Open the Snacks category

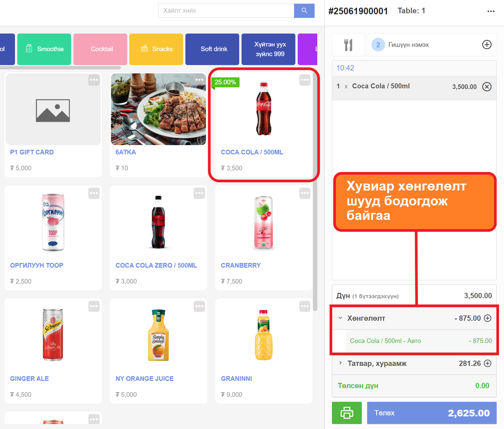(x=156, y=49)
